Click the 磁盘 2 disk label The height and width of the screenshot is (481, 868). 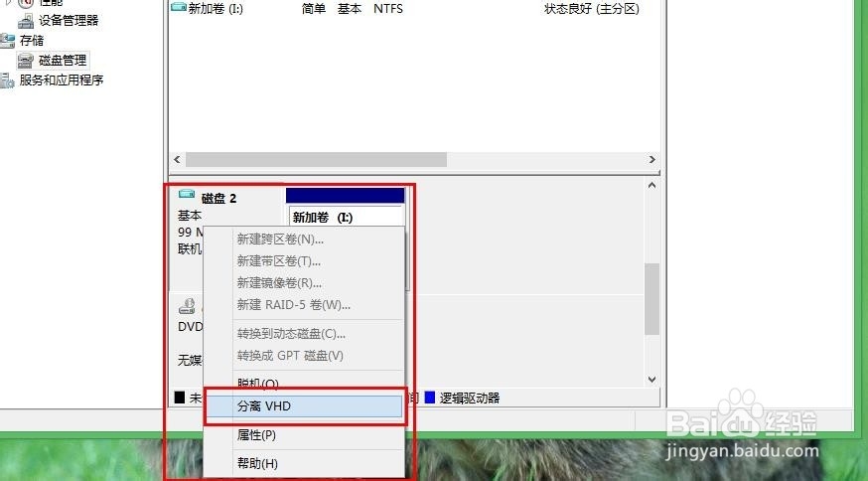pyautogui.click(x=219, y=199)
